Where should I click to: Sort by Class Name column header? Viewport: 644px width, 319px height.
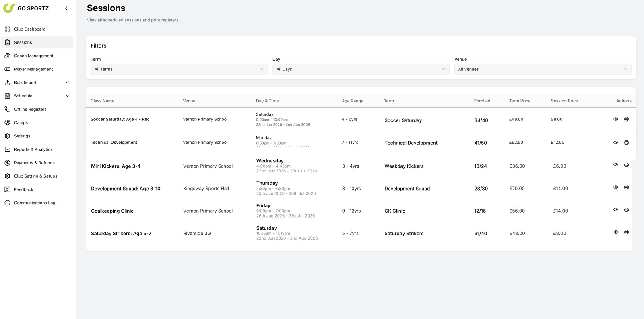point(102,101)
